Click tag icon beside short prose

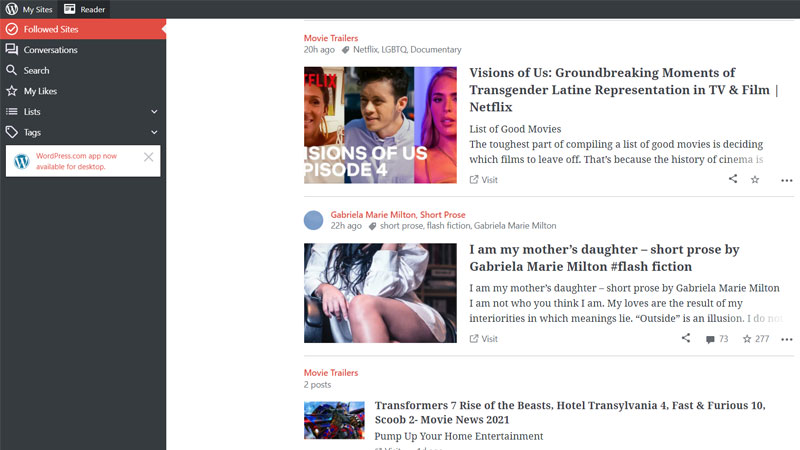click(372, 226)
